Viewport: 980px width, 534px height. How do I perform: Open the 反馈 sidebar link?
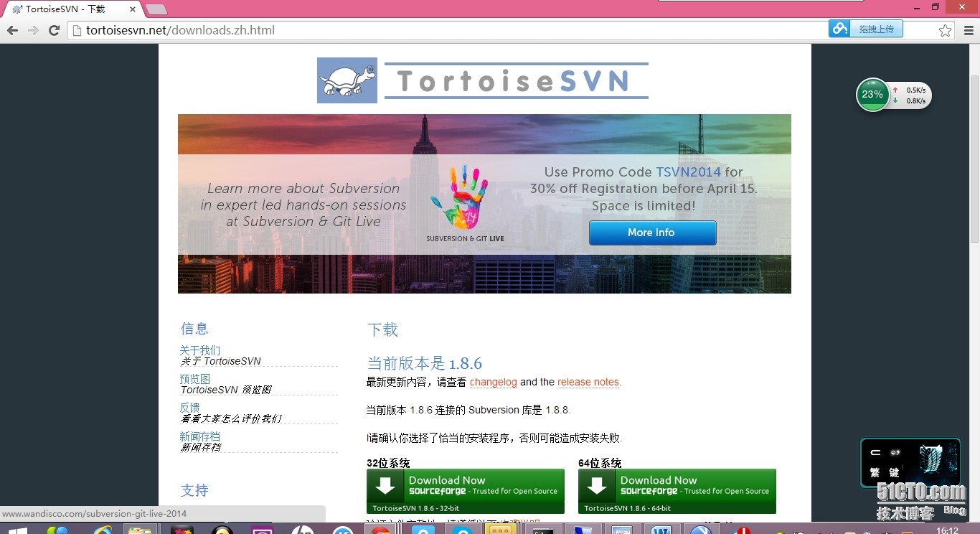pyautogui.click(x=189, y=408)
